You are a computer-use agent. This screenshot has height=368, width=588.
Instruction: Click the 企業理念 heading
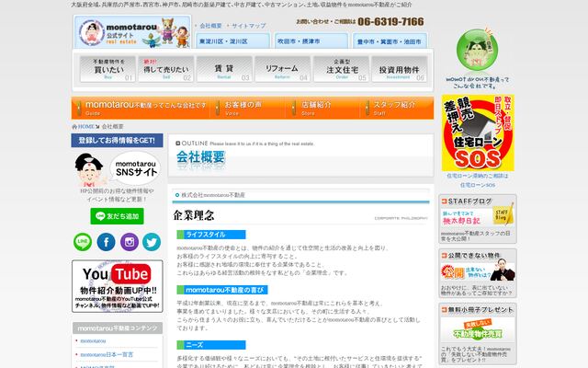(x=194, y=215)
